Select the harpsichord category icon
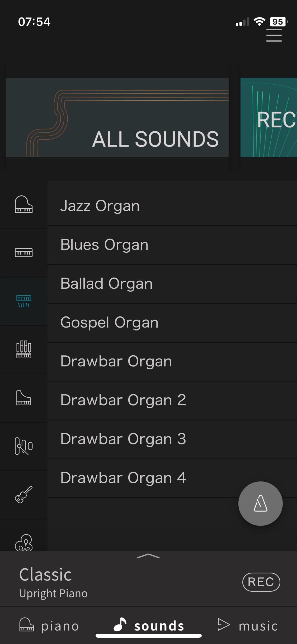 point(23,398)
